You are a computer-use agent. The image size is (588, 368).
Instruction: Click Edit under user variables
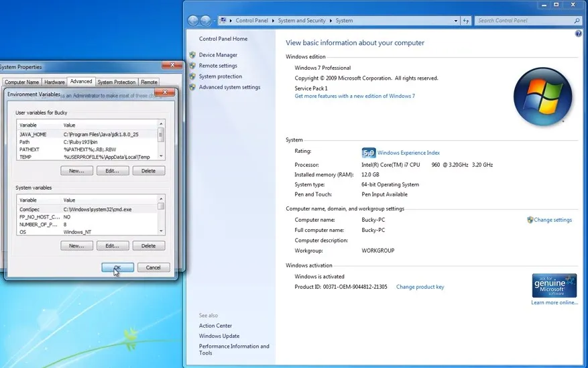pyautogui.click(x=113, y=171)
